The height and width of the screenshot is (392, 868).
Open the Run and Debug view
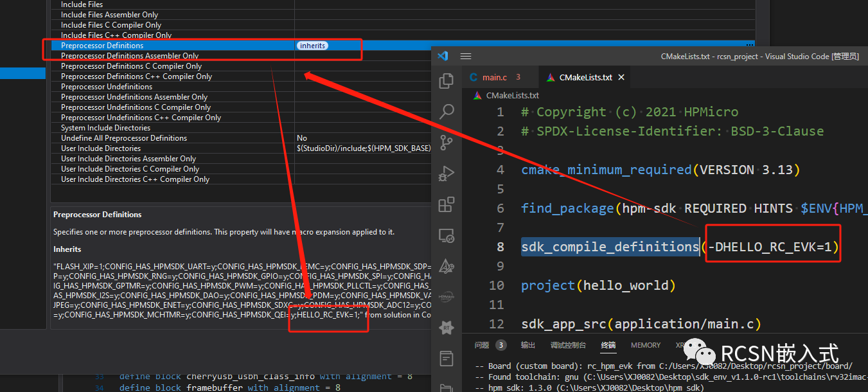click(446, 174)
